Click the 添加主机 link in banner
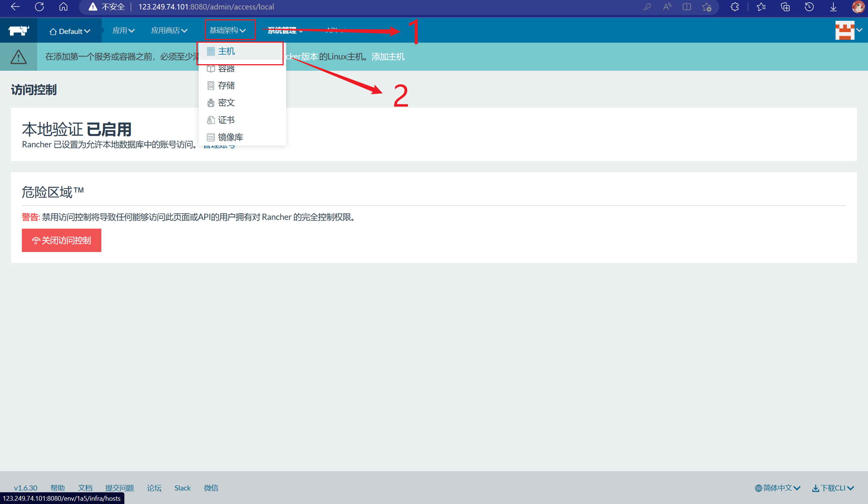This screenshot has width=868, height=504. (x=388, y=57)
